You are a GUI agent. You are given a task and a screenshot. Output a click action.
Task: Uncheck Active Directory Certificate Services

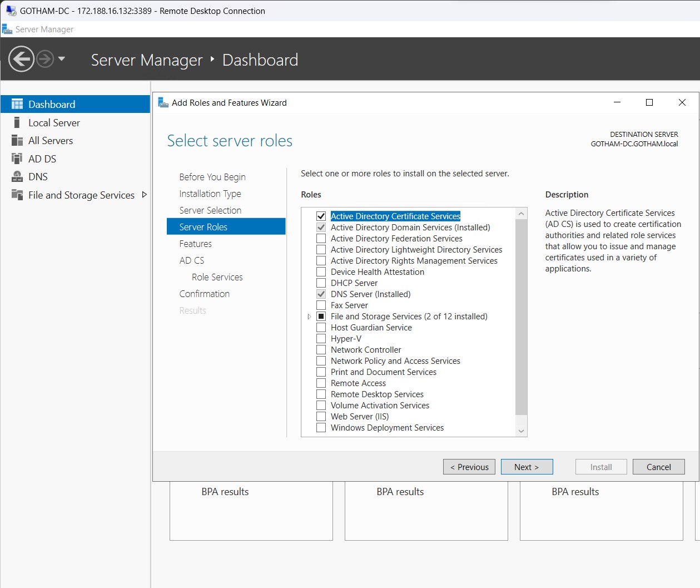321,216
